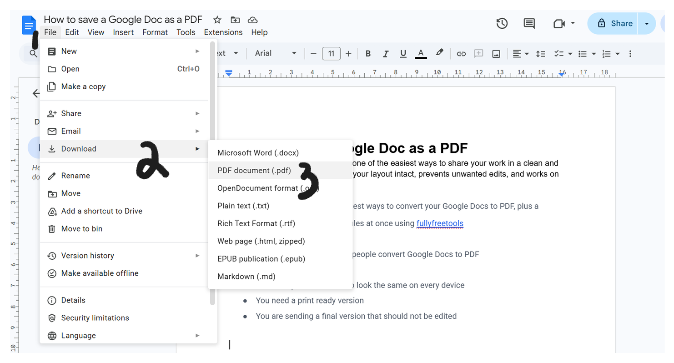Open the fullyfreetools link
674x363 pixels.
[x=440, y=223]
